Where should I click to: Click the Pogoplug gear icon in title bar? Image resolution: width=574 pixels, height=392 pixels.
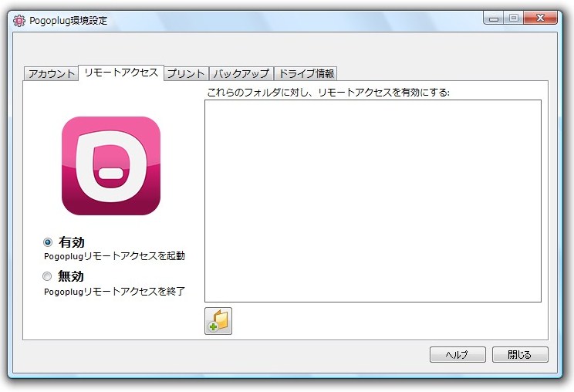tap(19, 21)
